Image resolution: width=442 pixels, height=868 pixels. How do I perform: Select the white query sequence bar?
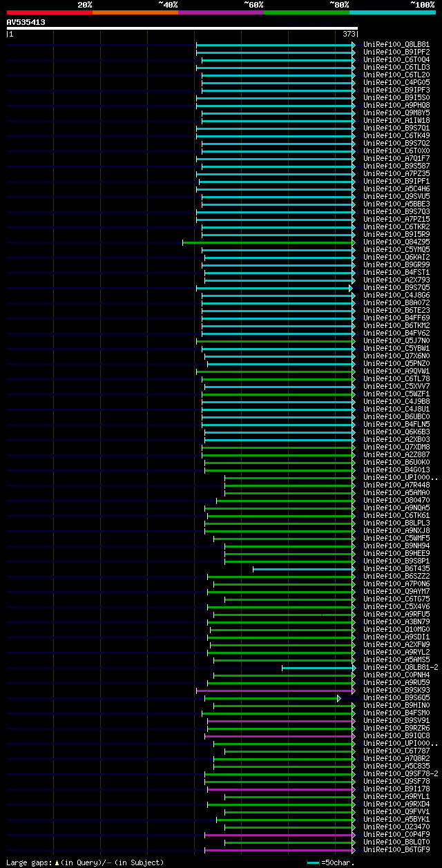pos(182,28)
